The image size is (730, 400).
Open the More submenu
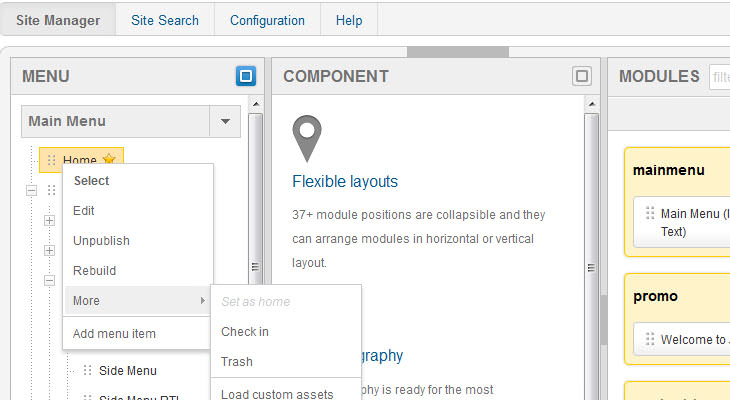pos(137,301)
